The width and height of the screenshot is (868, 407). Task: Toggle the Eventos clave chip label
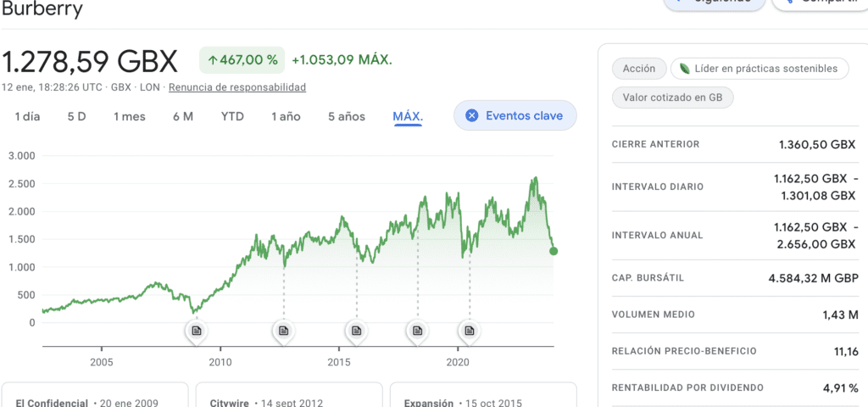pyautogui.click(x=524, y=115)
